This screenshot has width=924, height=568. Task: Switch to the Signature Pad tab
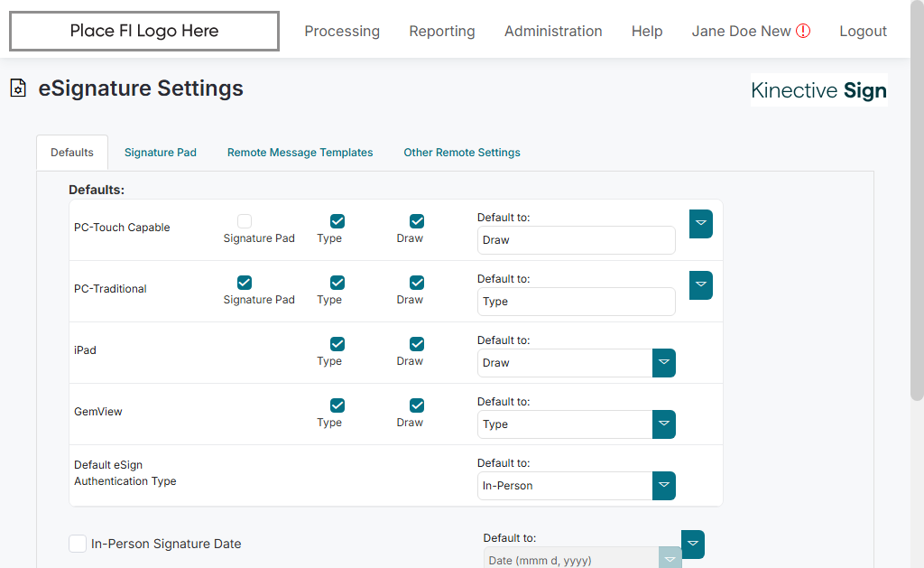(161, 153)
